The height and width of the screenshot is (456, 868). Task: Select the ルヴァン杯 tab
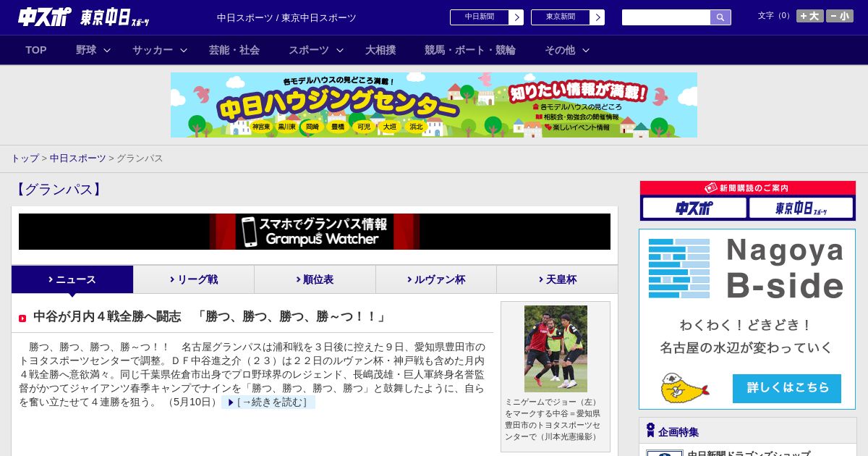click(x=436, y=279)
